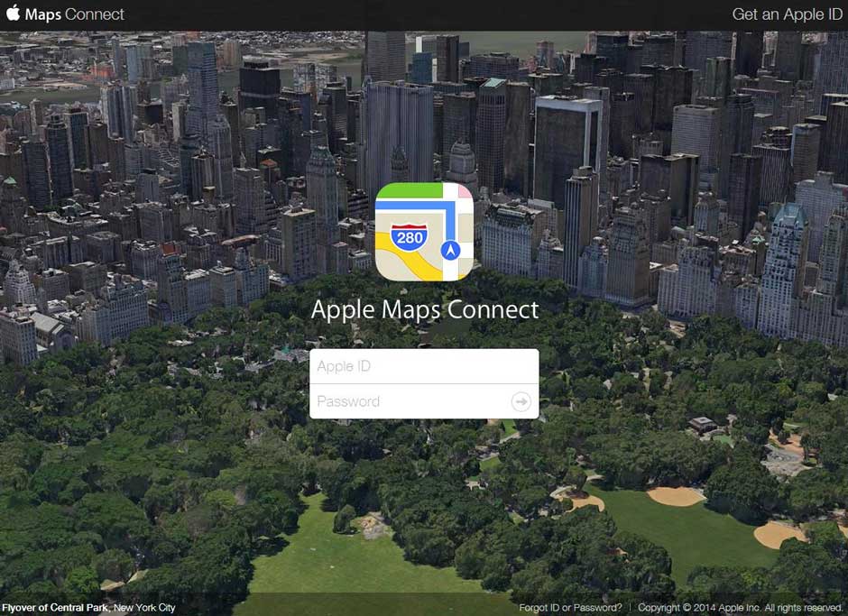Click green park area of Maps icon

(x=410, y=190)
